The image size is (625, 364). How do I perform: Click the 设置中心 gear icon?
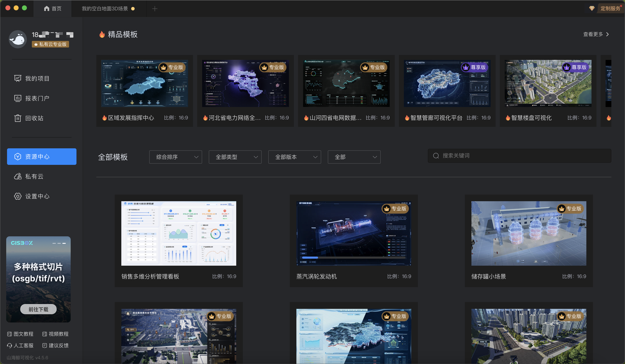point(18,196)
